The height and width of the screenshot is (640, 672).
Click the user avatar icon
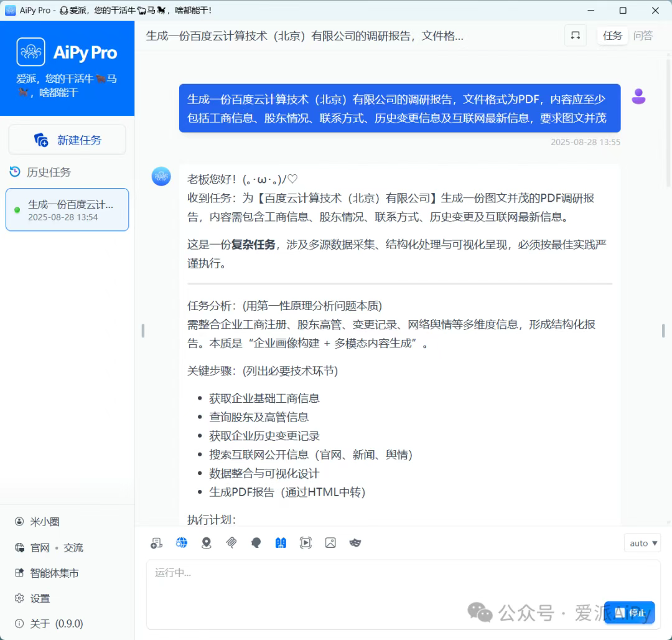[x=638, y=96]
